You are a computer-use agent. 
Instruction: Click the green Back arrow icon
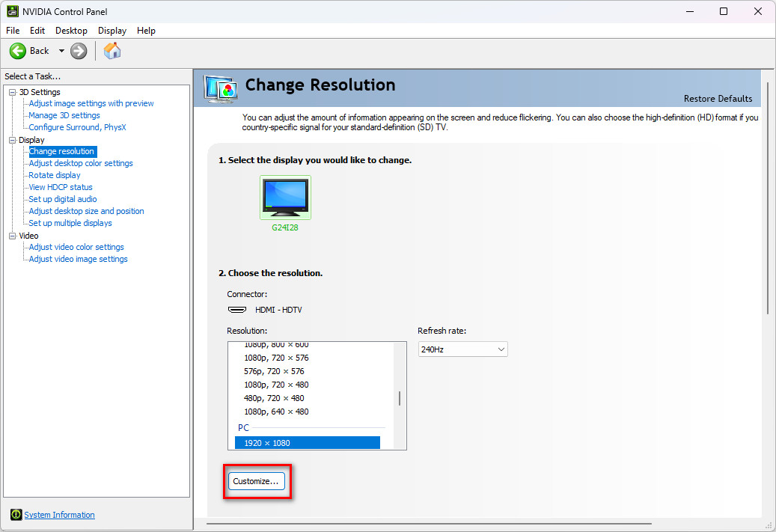(x=18, y=51)
